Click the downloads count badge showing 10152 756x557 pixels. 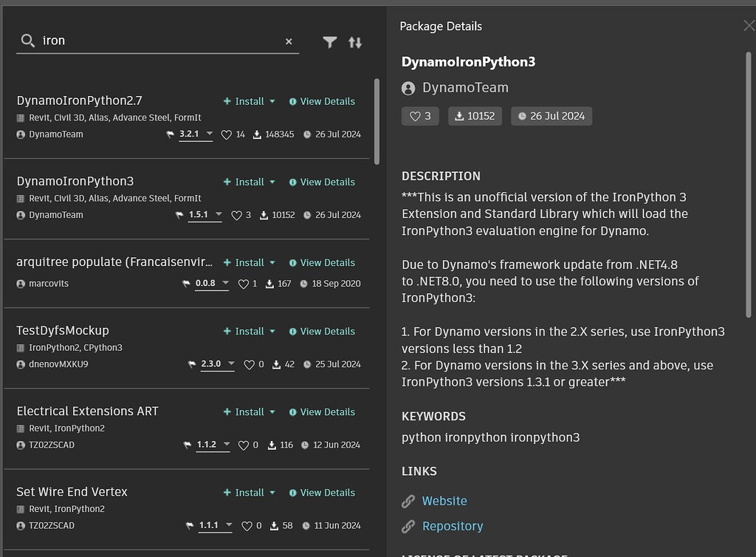click(x=475, y=115)
